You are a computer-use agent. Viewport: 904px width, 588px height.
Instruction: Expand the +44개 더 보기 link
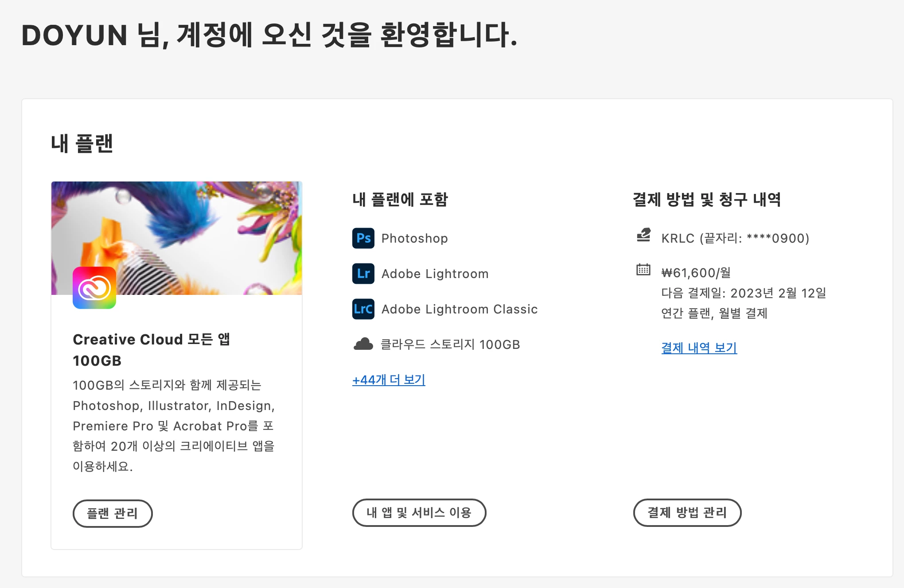click(x=389, y=380)
